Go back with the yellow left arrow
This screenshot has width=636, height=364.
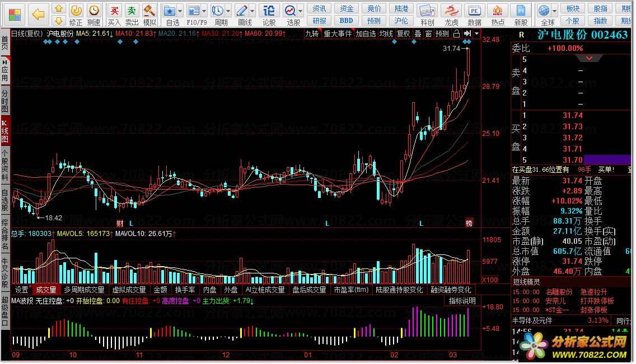coord(38,15)
